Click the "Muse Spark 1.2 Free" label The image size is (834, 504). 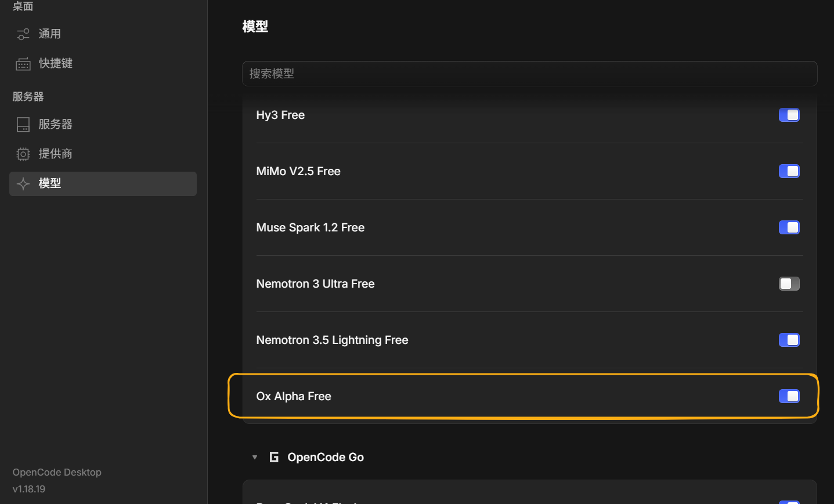[x=311, y=227]
